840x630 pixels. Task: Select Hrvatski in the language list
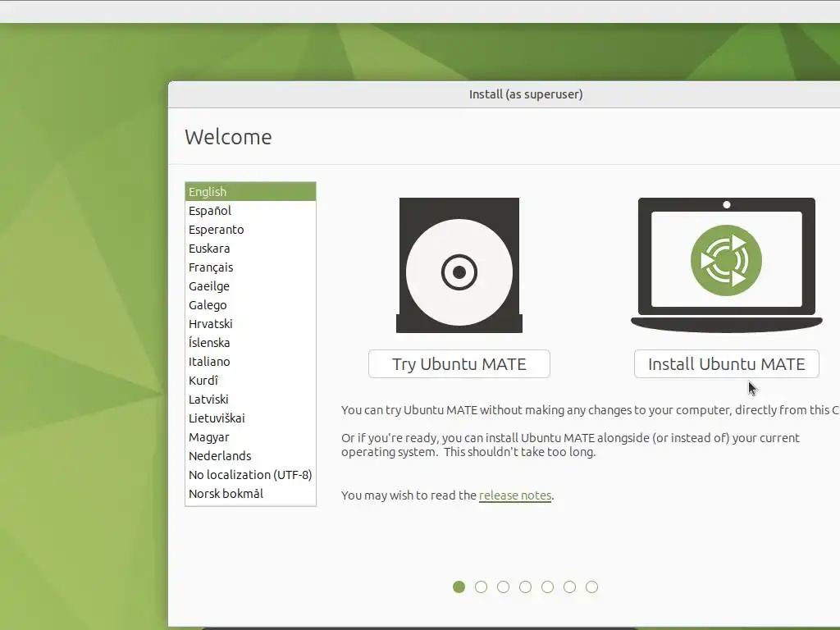click(250, 323)
